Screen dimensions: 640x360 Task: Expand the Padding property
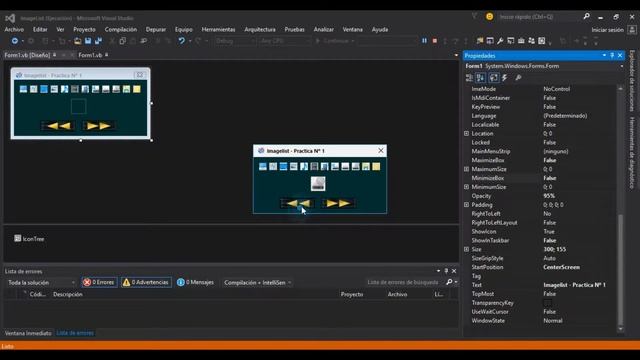467,205
